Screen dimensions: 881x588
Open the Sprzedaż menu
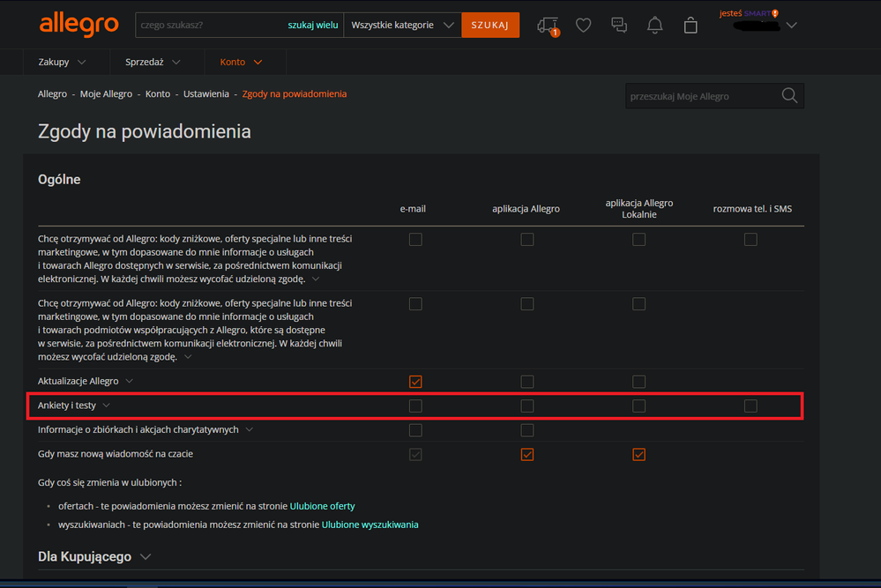(153, 62)
